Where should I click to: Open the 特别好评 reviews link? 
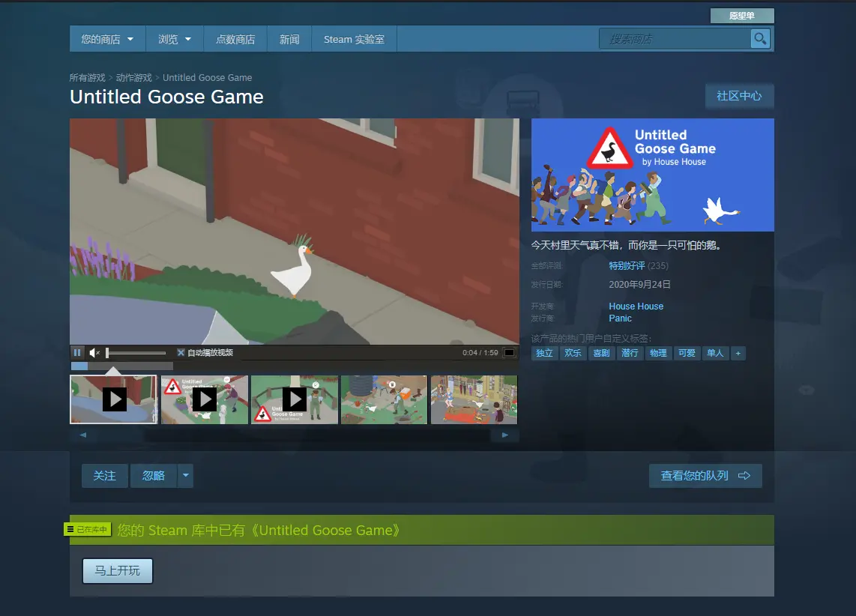[627, 266]
